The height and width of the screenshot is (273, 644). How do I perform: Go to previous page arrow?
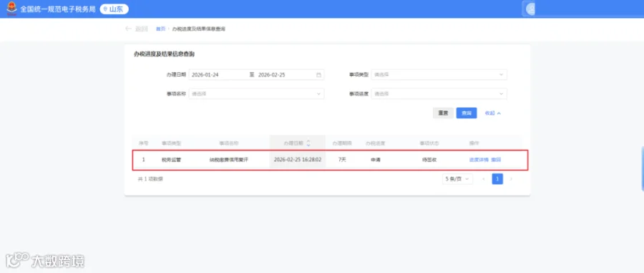tap(484, 179)
